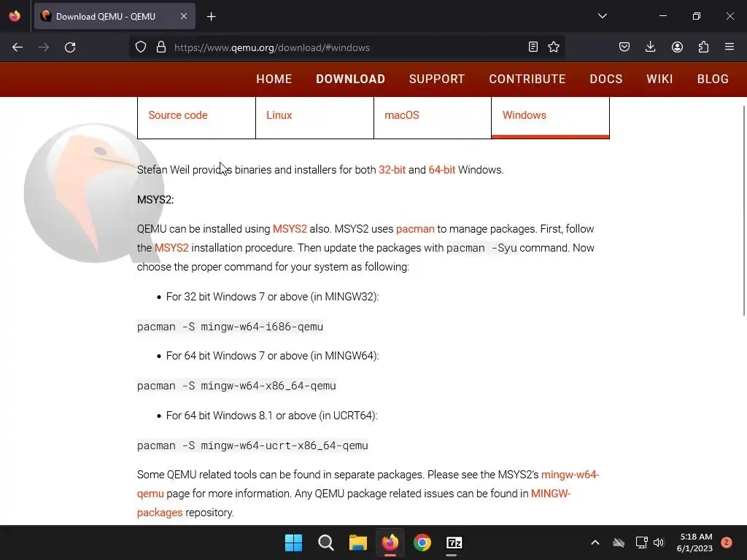Open the CONTRIBUTE nav item
The width and height of the screenshot is (747, 560).
pos(527,79)
